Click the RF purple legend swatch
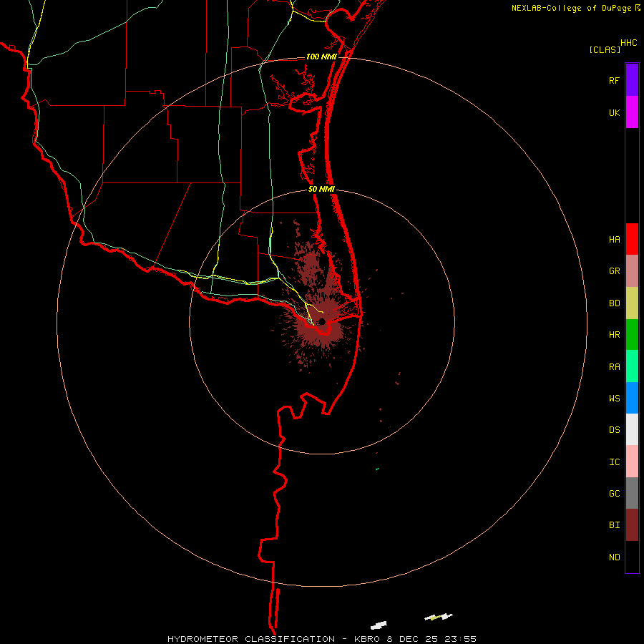Image resolution: width=644 pixels, height=644 pixels. point(632,80)
